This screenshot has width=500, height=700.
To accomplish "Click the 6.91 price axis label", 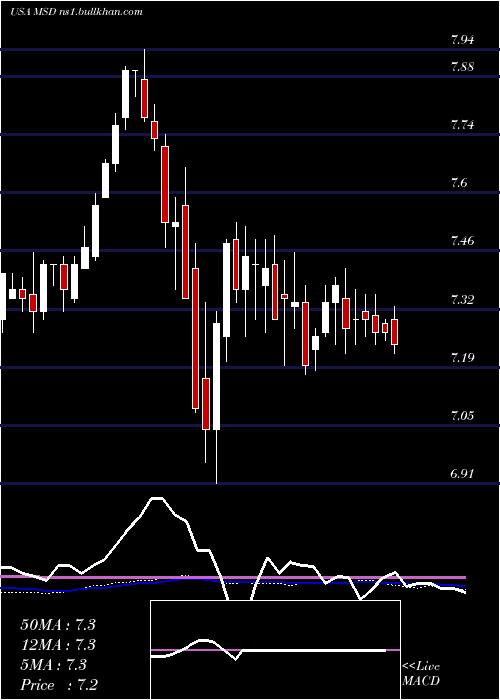I will (x=462, y=474).
